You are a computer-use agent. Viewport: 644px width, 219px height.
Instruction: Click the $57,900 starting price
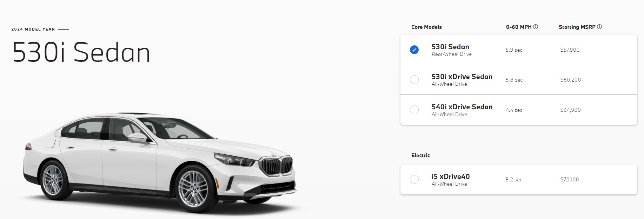point(570,50)
